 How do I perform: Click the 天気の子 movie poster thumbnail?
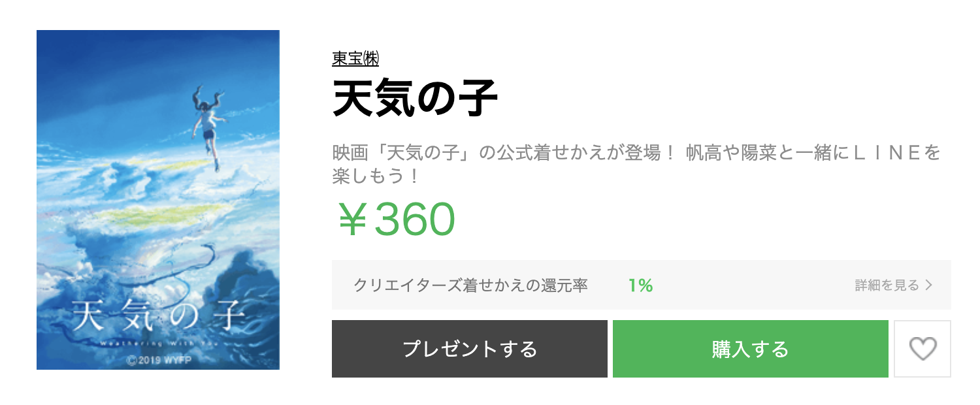158,200
